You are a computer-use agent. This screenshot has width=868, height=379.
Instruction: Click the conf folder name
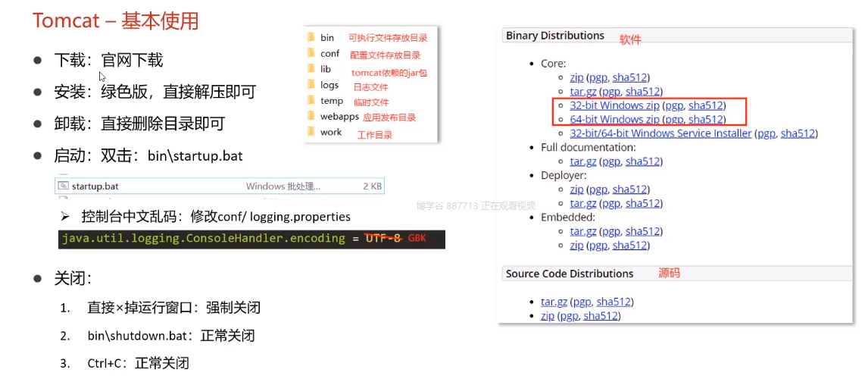pos(330,54)
